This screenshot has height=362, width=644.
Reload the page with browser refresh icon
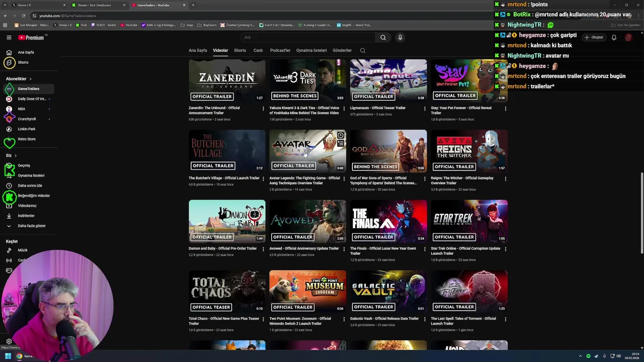(24, 16)
